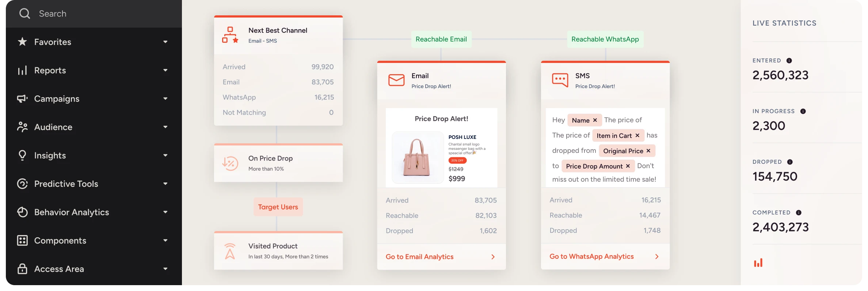Click the IN PROGRESS value 2,300

[x=769, y=126]
